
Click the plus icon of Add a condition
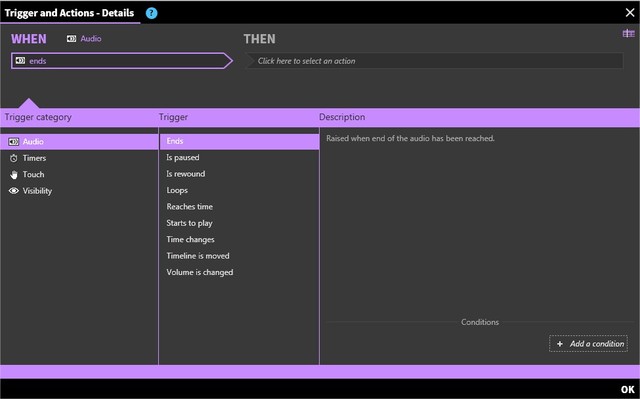pyautogui.click(x=560, y=344)
